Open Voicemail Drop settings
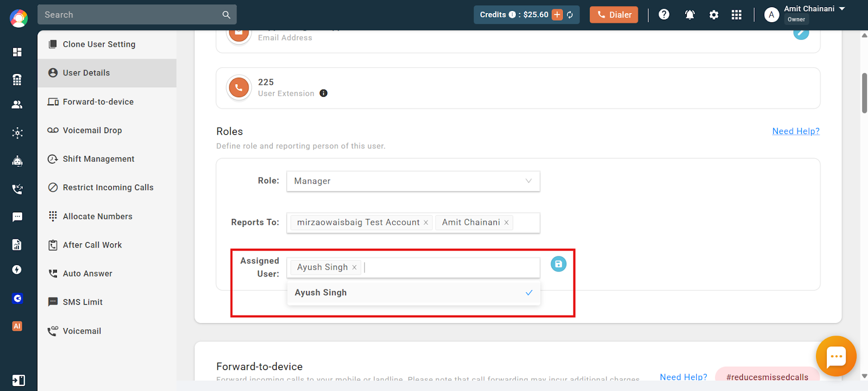The image size is (868, 391). tap(107, 130)
